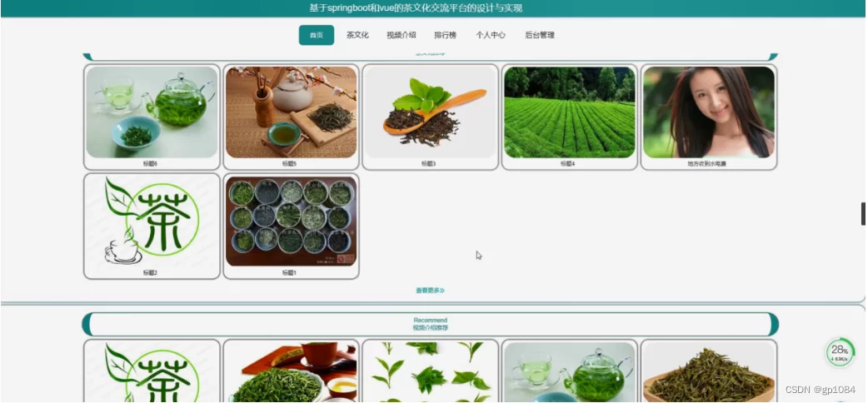Switch to the 排行榜 ranking page

pos(445,35)
